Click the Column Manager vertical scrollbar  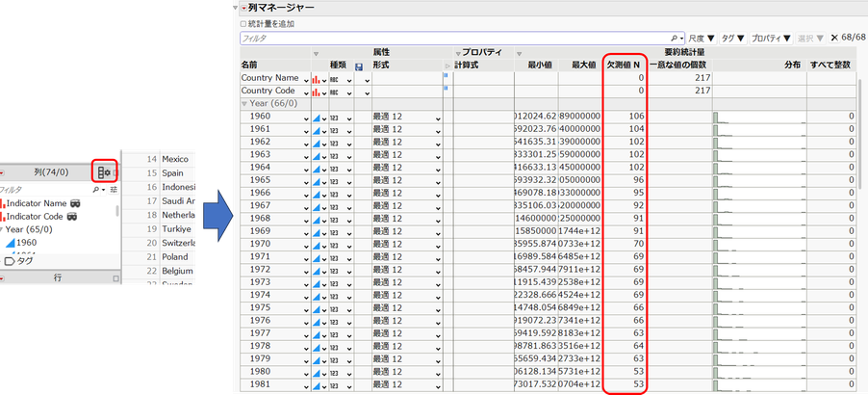[x=859, y=133]
